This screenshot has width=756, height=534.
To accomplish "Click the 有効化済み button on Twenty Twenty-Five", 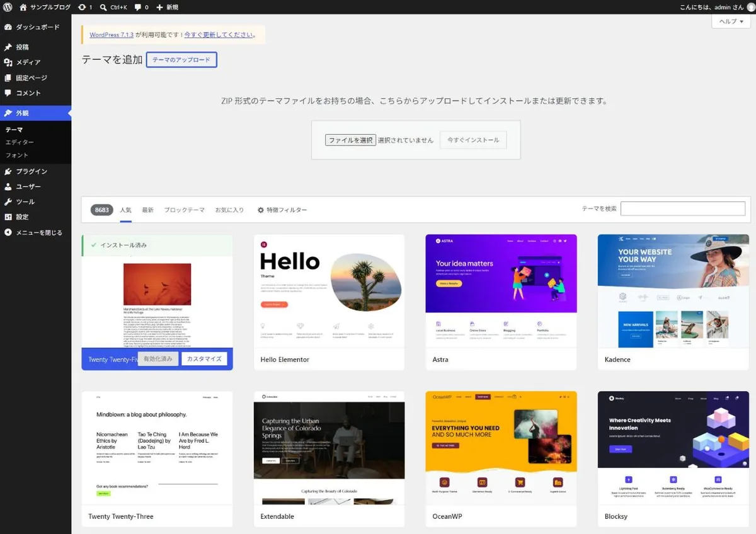I will click(x=157, y=359).
